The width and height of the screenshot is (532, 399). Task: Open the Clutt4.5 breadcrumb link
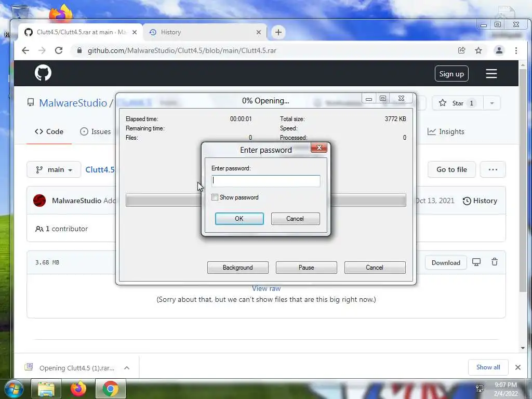(100, 170)
